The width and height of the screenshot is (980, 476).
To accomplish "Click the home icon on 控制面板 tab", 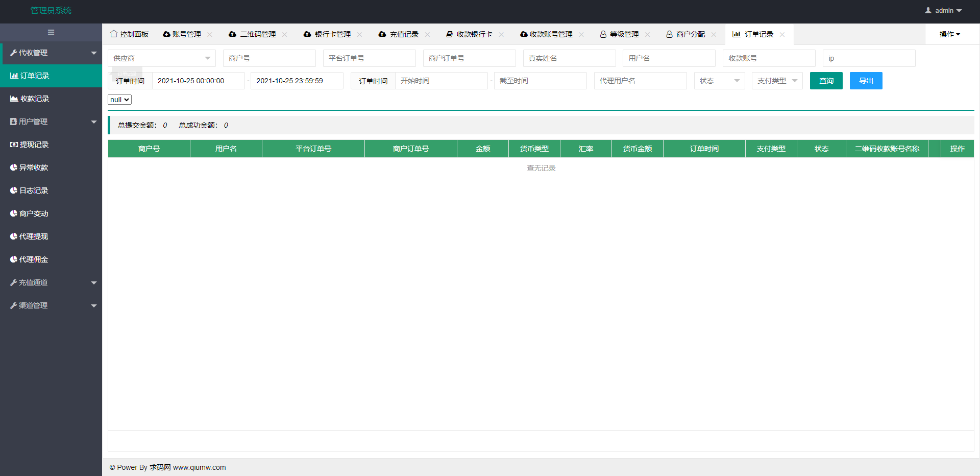I will tap(114, 34).
